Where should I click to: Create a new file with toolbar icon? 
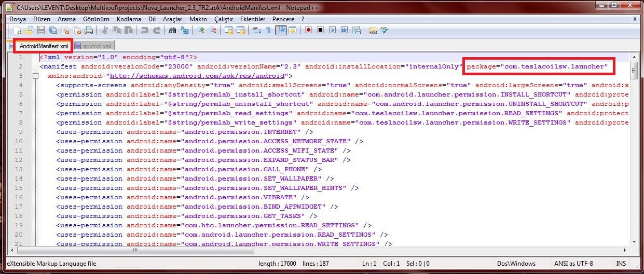click(x=17, y=31)
